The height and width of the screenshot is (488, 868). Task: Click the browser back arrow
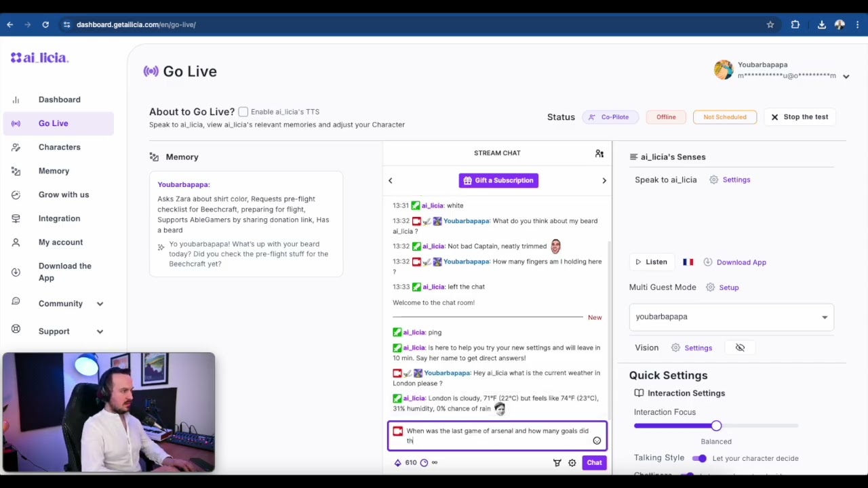tap(10, 24)
